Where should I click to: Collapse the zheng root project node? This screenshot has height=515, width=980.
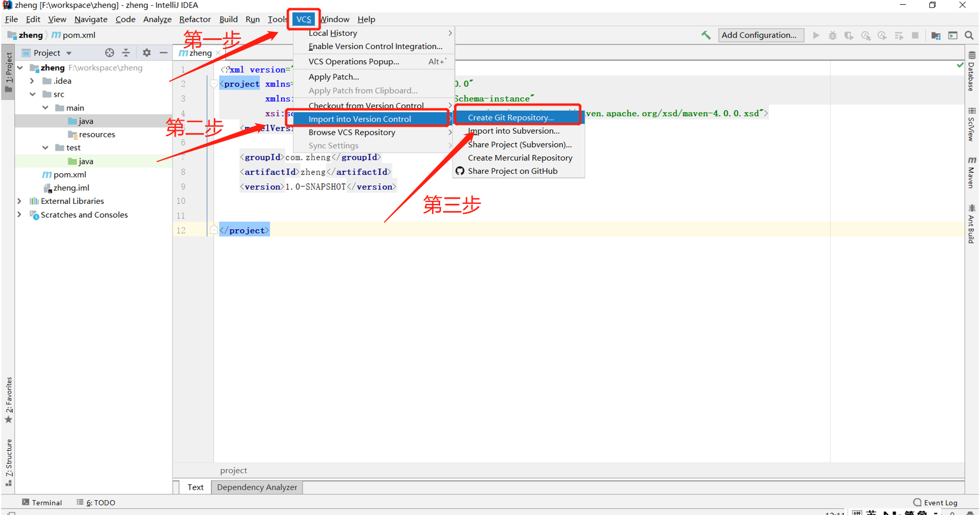tap(20, 68)
